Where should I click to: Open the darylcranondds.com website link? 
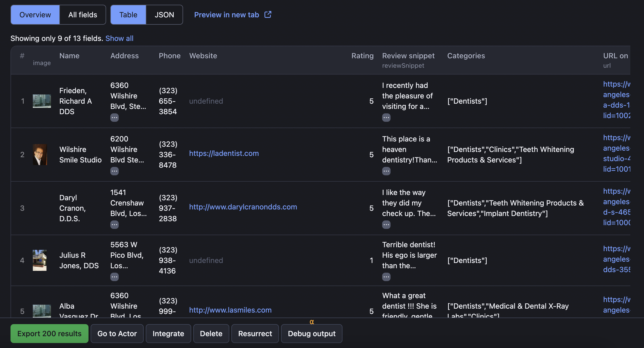243,207
